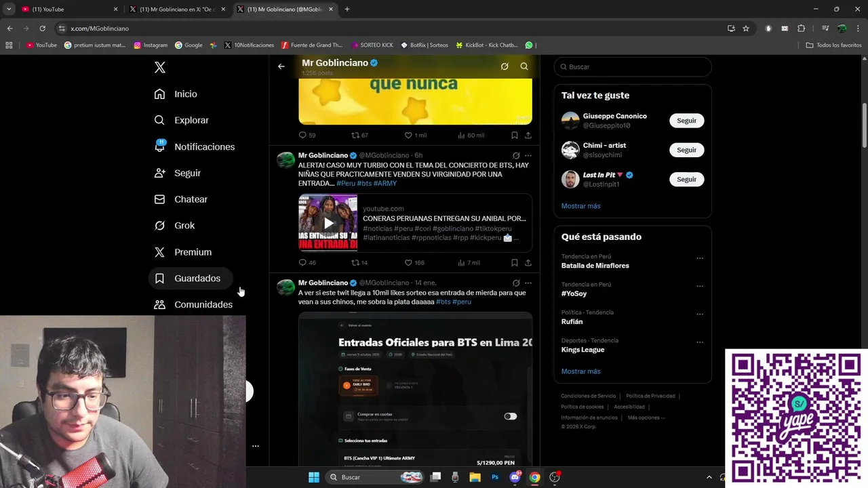
Task: Expand Más opciones in footer
Action: tap(646, 418)
